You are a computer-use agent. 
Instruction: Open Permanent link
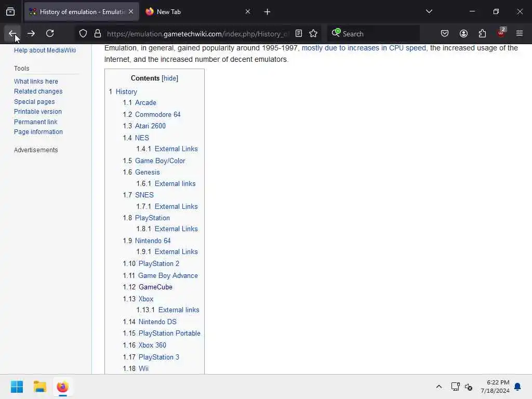(x=35, y=122)
